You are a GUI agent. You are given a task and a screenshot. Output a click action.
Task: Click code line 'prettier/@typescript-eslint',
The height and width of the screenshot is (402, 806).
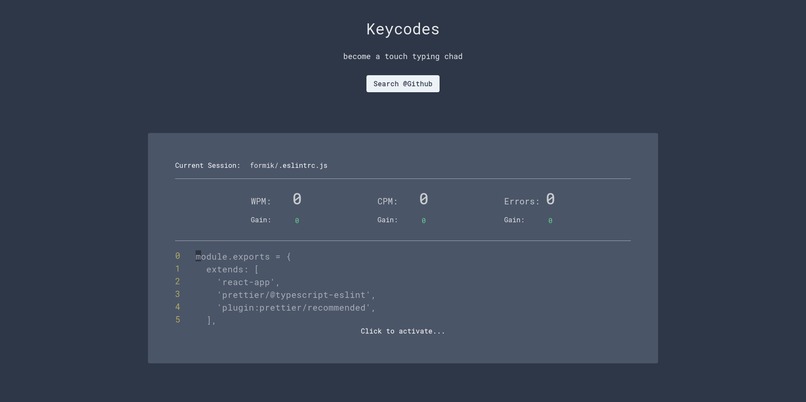point(296,295)
